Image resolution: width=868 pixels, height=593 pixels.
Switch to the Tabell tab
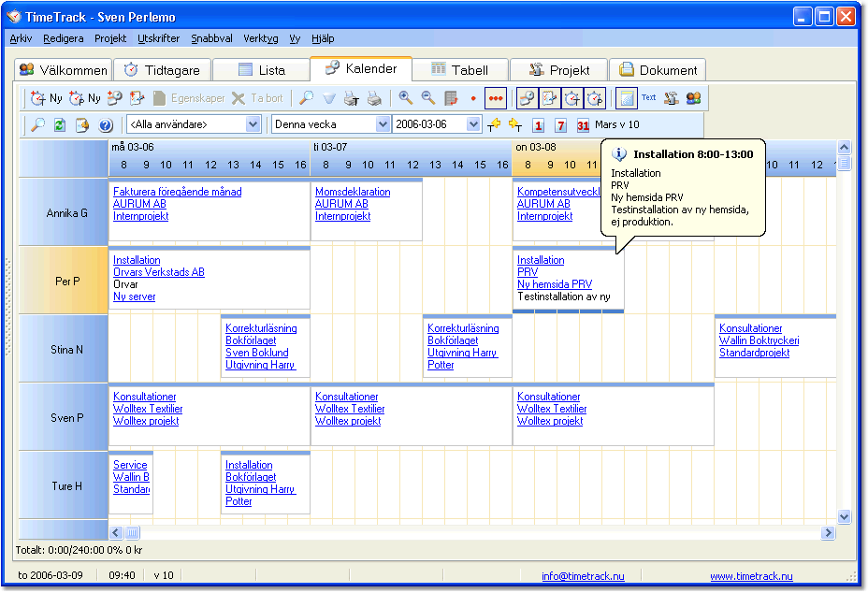click(459, 70)
